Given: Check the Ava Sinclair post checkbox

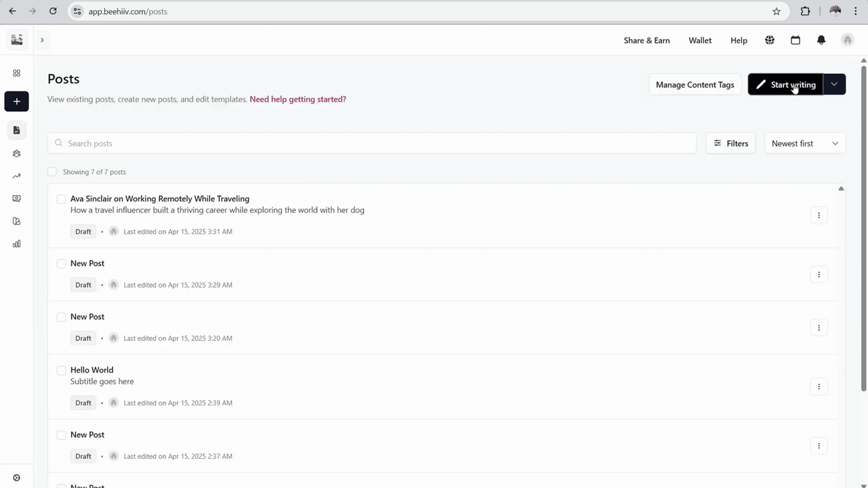Looking at the screenshot, I should (x=61, y=199).
